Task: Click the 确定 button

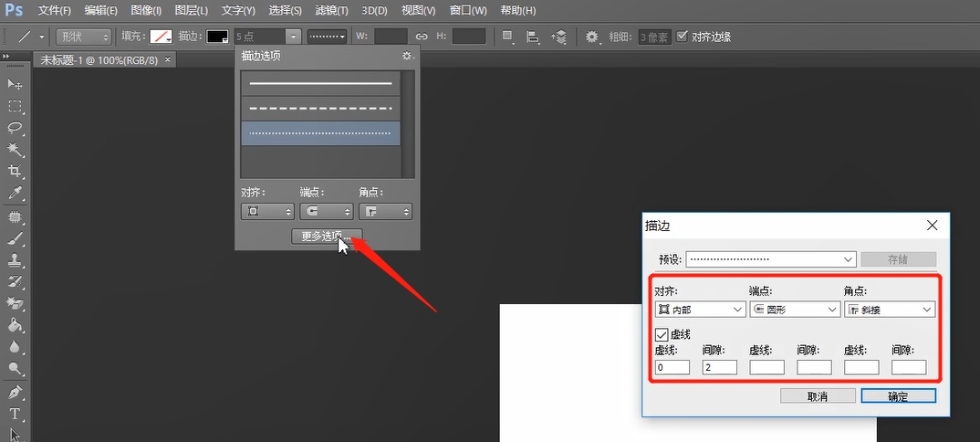Action: click(899, 395)
